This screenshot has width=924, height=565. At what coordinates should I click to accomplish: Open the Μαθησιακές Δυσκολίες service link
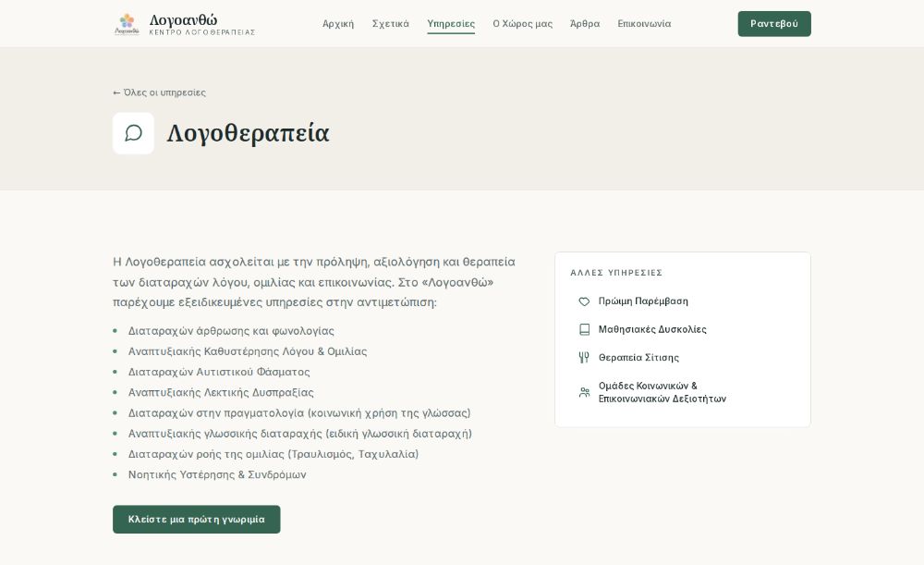tap(683, 330)
